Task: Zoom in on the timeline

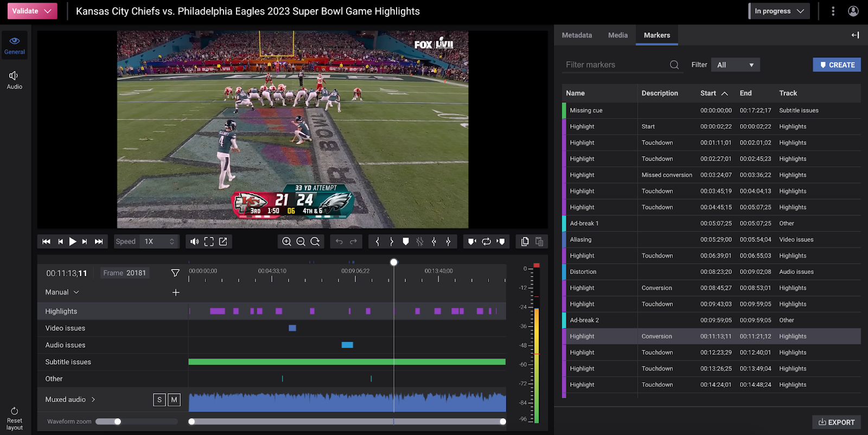Action: click(x=286, y=241)
